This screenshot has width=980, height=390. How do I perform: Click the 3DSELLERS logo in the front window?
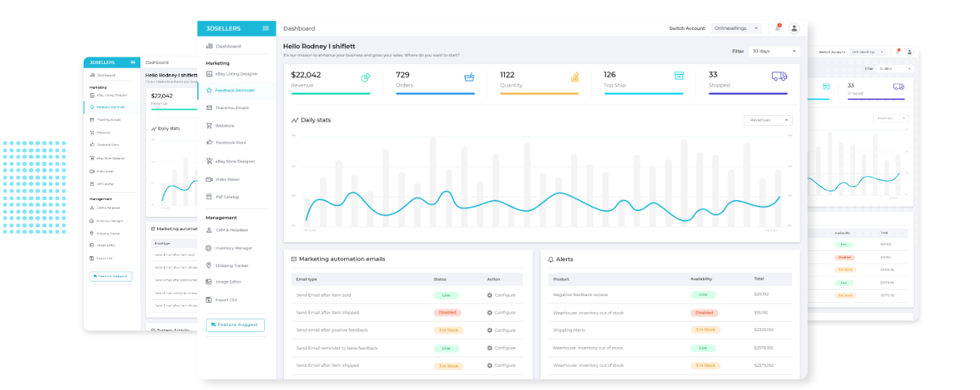(x=223, y=28)
